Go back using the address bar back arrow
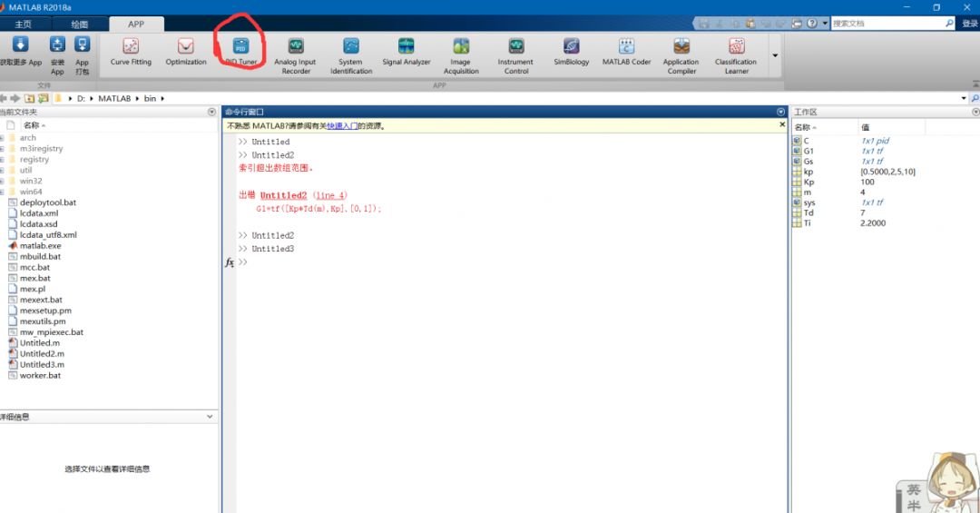 coord(4,98)
